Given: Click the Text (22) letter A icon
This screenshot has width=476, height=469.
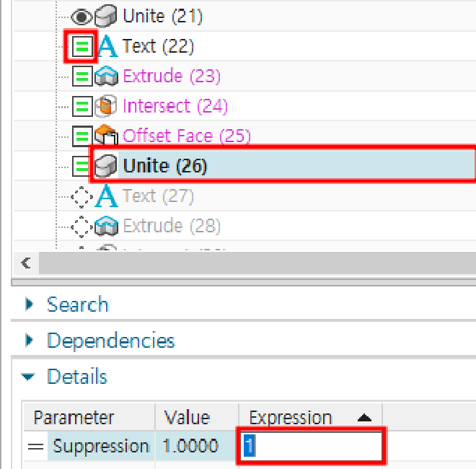Looking at the screenshot, I should (108, 46).
